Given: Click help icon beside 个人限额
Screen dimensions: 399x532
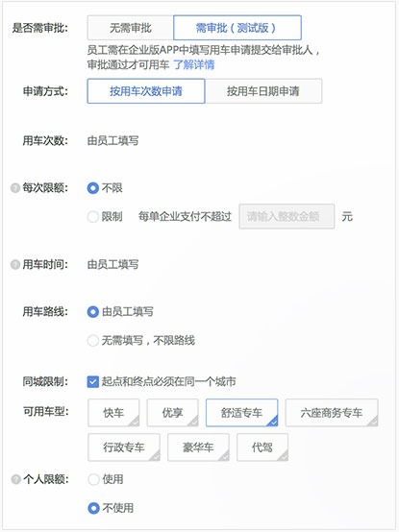Looking at the screenshot, I should click(x=15, y=479).
